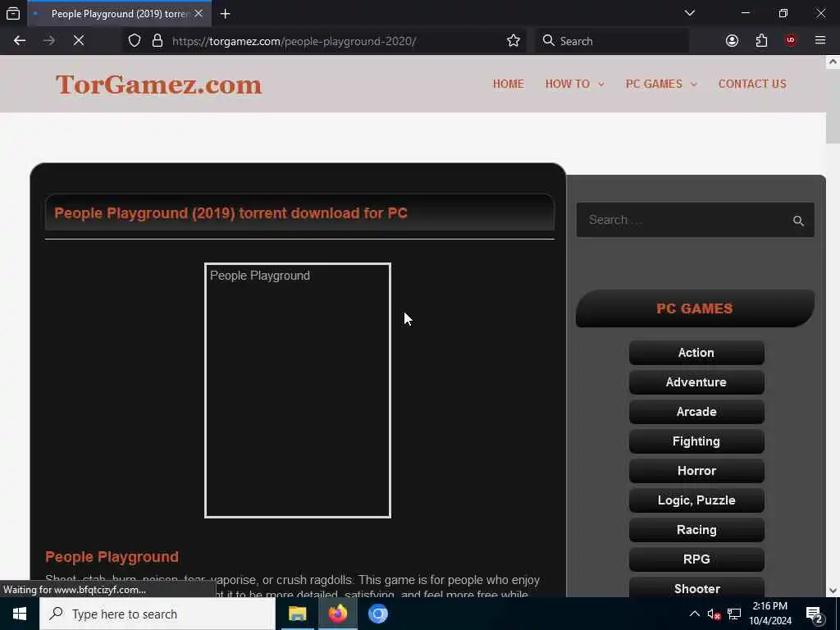840x630 pixels.
Task: Click the People Playground torrent download title
Action: click(231, 213)
